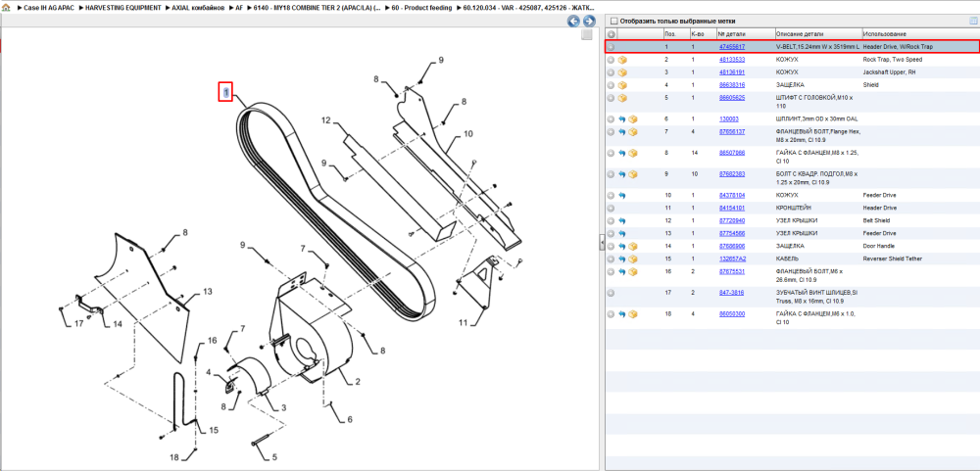Open part number link 86638316
Viewport: 980px width, 471px height.
(732, 85)
